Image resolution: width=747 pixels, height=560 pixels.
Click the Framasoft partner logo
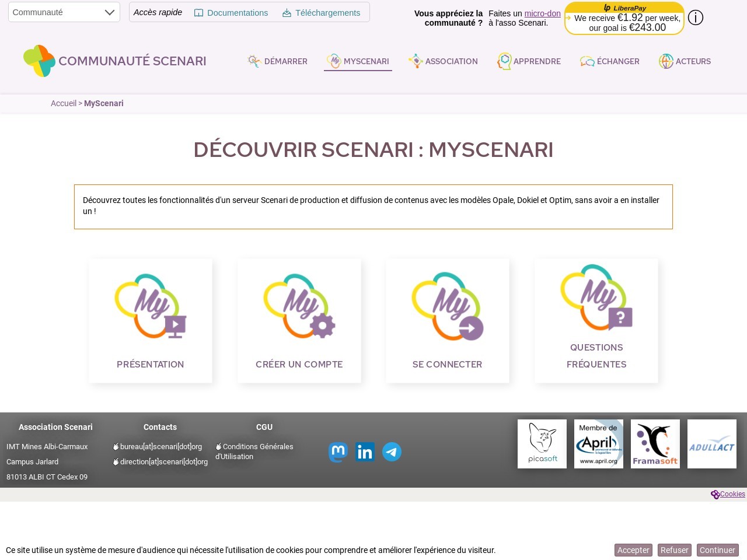tap(655, 444)
